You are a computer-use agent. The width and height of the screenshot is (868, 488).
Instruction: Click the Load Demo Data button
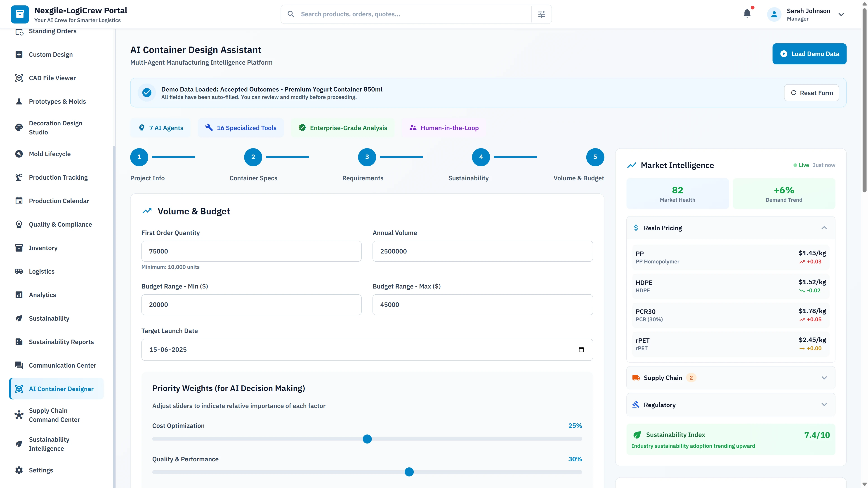pos(809,54)
